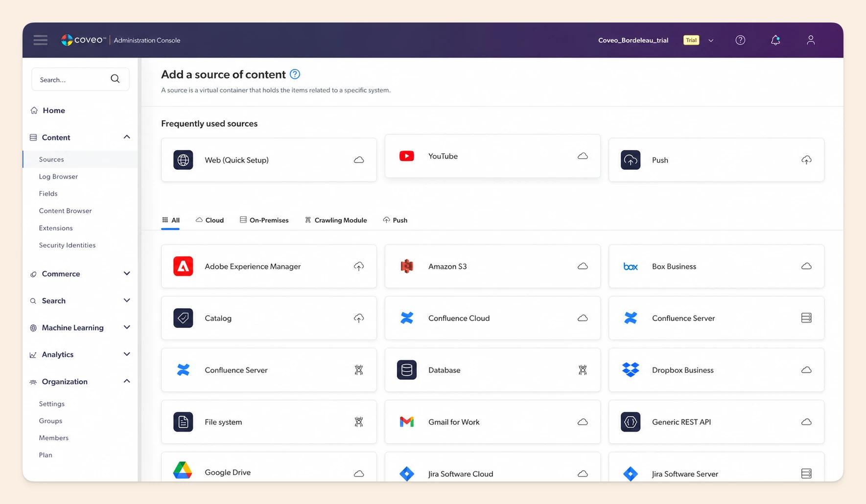
Task: Click the YouTube logo icon
Action: [407, 156]
